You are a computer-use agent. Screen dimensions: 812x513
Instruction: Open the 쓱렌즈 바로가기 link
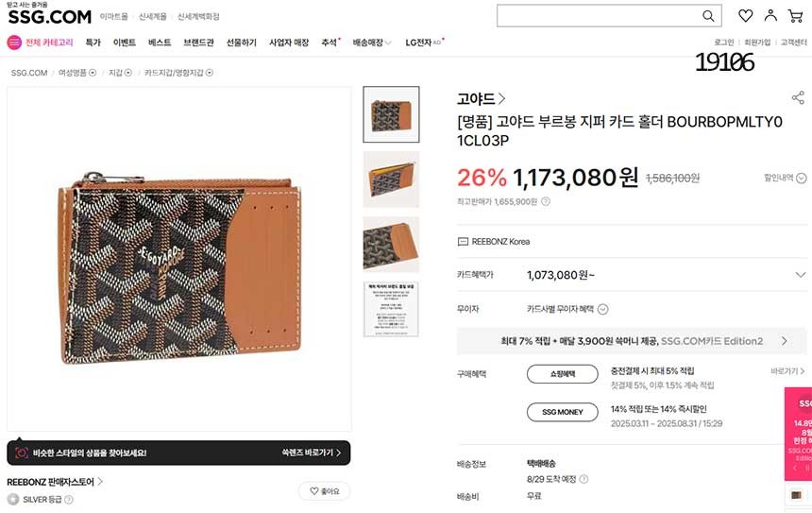(x=312, y=453)
